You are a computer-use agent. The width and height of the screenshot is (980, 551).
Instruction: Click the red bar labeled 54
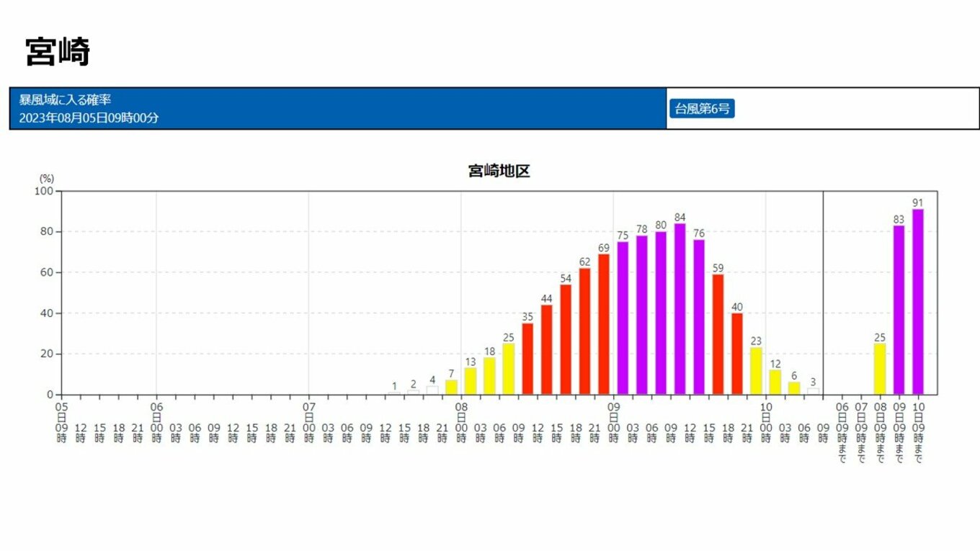coord(566,340)
